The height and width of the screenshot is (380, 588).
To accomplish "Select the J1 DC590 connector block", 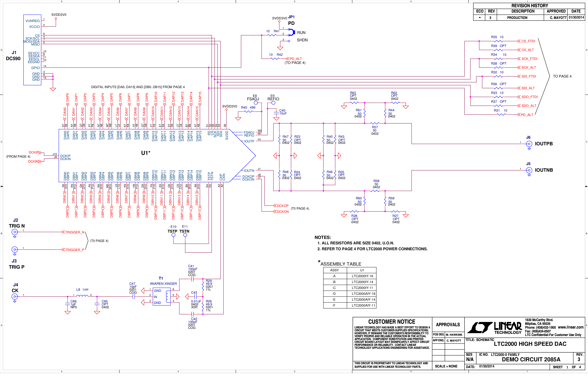I will point(32,50).
